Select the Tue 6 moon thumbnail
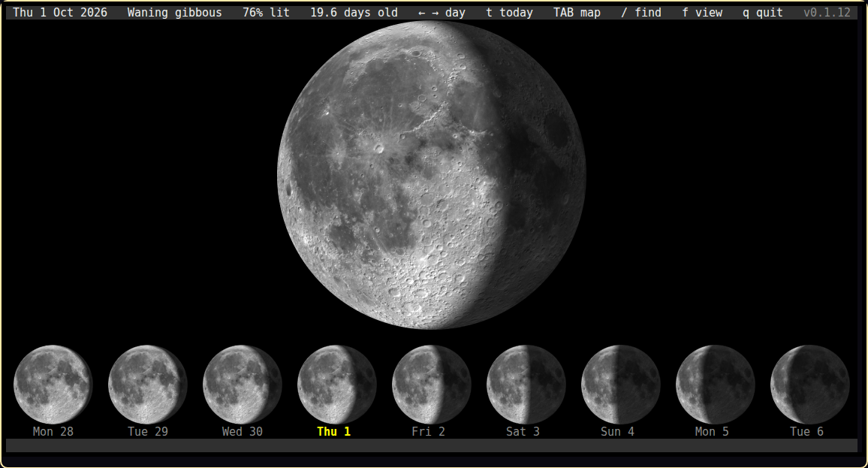 click(810, 385)
